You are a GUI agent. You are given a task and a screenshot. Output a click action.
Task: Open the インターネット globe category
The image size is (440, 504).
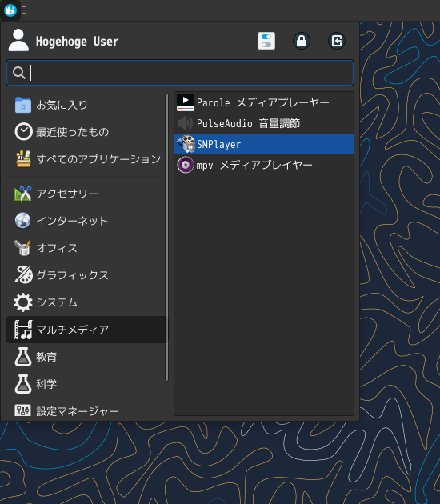click(x=86, y=221)
